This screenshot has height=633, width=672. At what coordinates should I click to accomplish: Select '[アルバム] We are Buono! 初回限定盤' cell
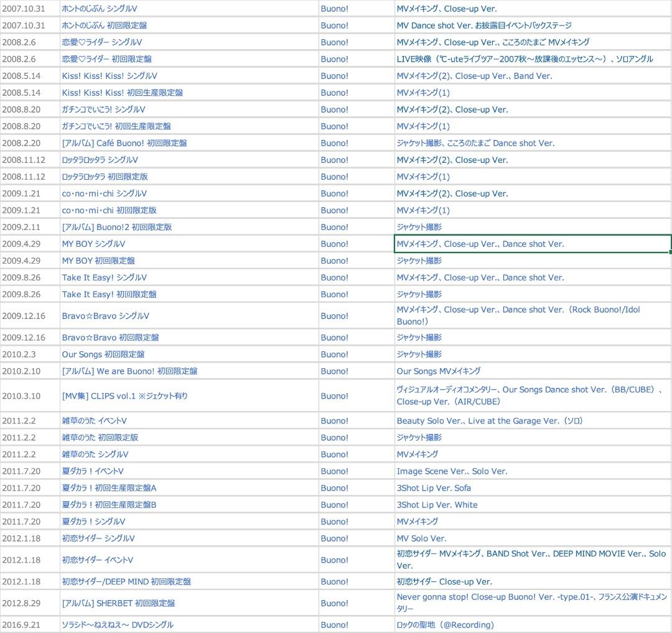coord(189,371)
